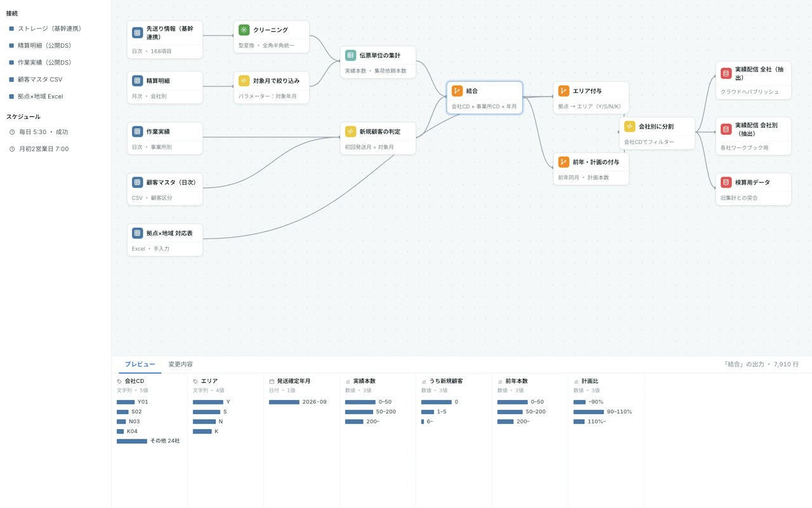Click the 90–110% value in 計画比

click(x=619, y=411)
